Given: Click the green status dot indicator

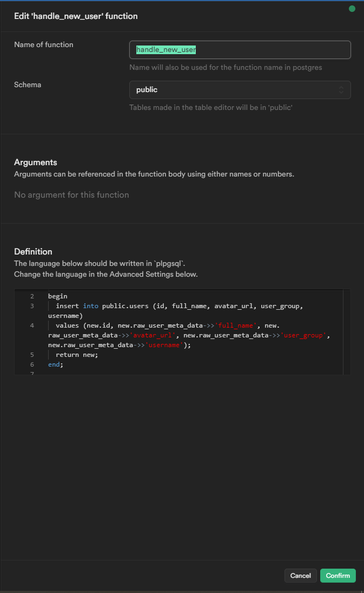Looking at the screenshot, I should tap(352, 9).
